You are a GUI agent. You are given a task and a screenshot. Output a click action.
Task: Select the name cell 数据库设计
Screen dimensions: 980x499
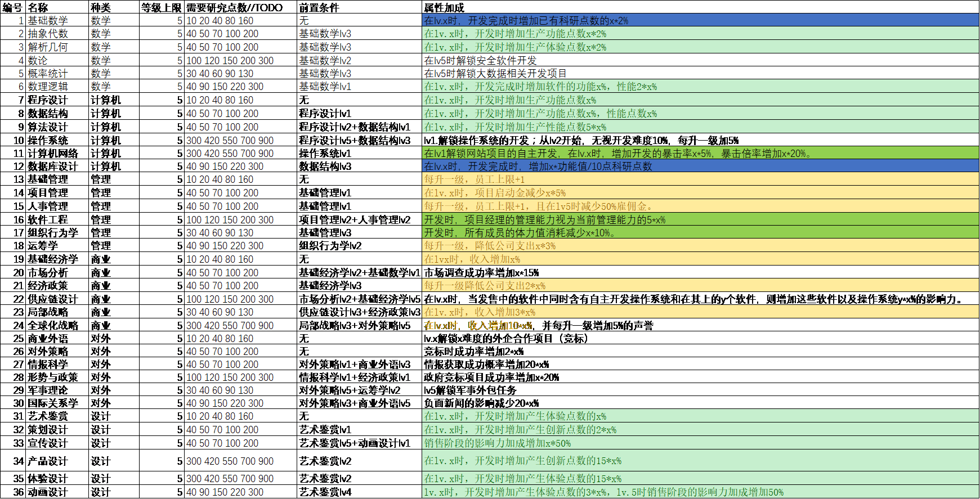[x=57, y=166]
